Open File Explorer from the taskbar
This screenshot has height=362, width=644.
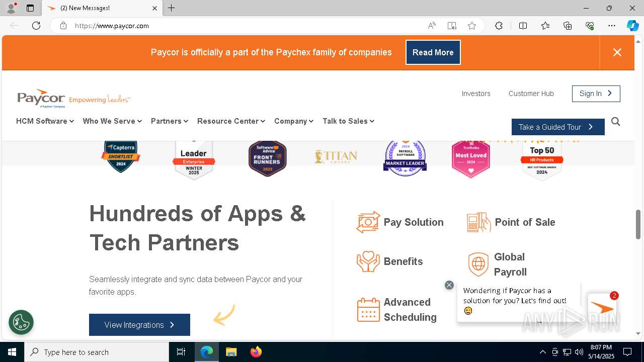point(231,352)
